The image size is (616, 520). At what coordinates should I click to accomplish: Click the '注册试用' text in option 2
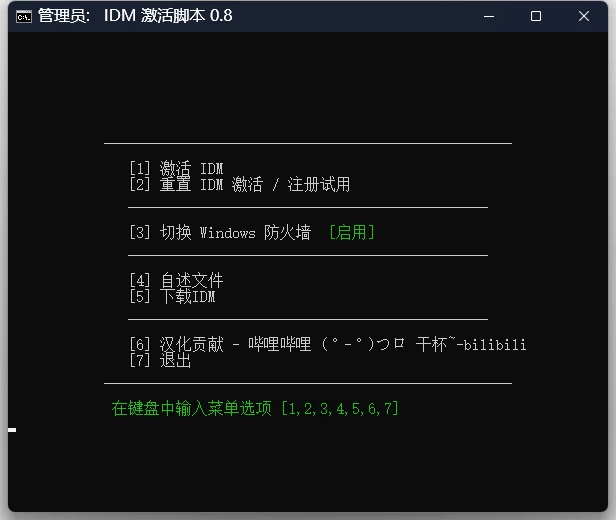click(319, 185)
